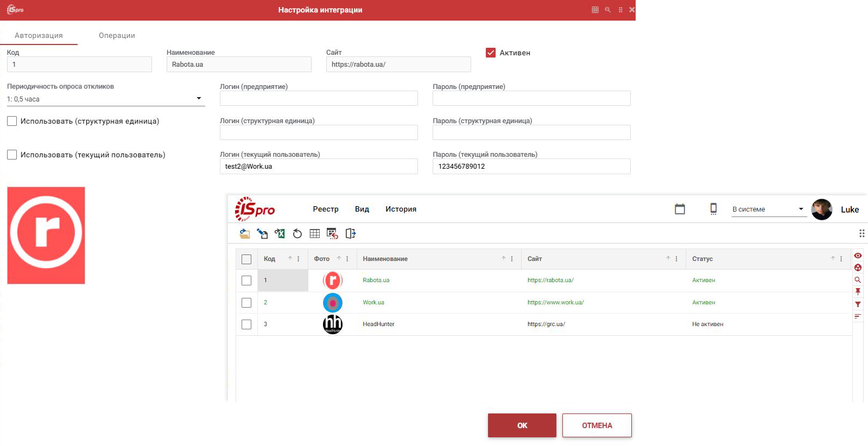Sort the Фото column with arrow
The width and height of the screenshot is (868, 446).
339,258
